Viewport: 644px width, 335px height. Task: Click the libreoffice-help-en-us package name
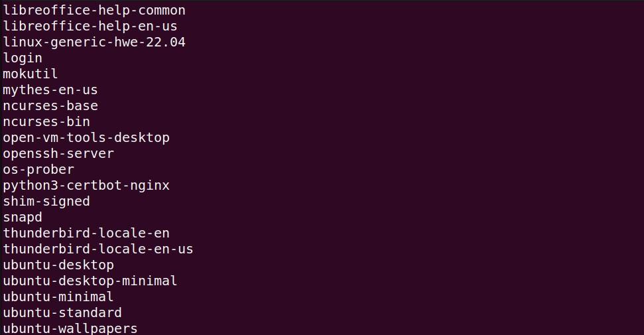click(90, 27)
